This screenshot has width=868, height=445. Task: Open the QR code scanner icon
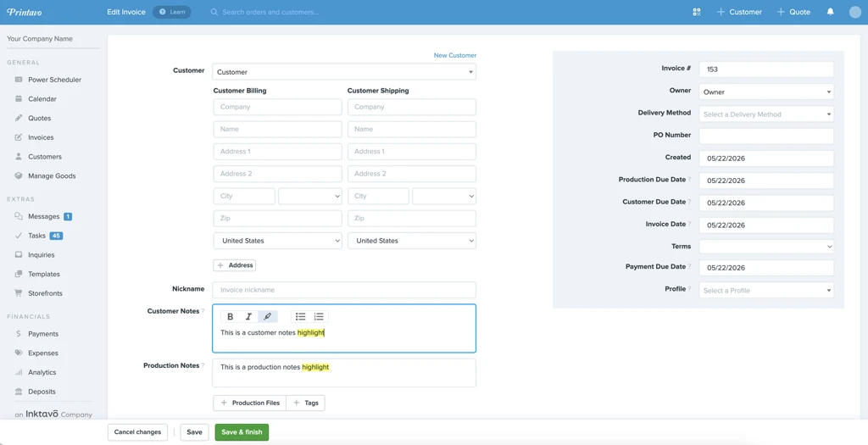697,12
